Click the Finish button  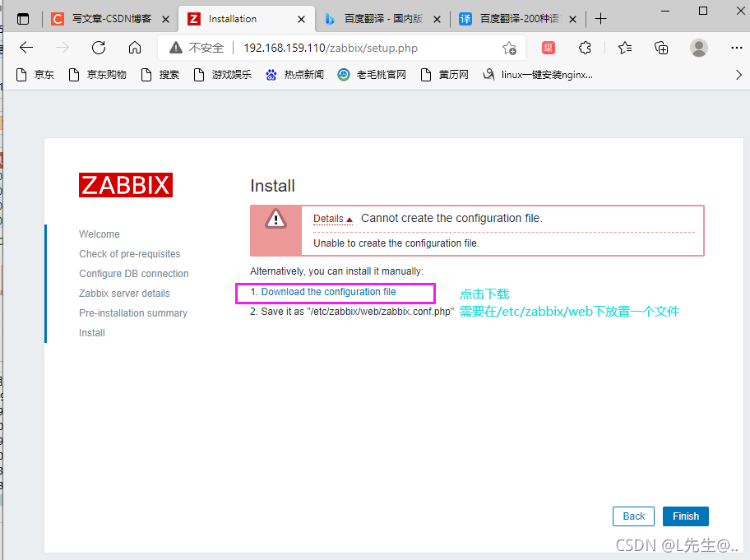(685, 516)
